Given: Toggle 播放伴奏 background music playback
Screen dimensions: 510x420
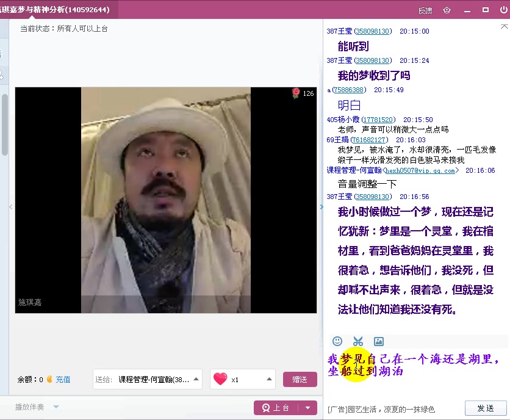Looking at the screenshot, I should click(x=32, y=407).
